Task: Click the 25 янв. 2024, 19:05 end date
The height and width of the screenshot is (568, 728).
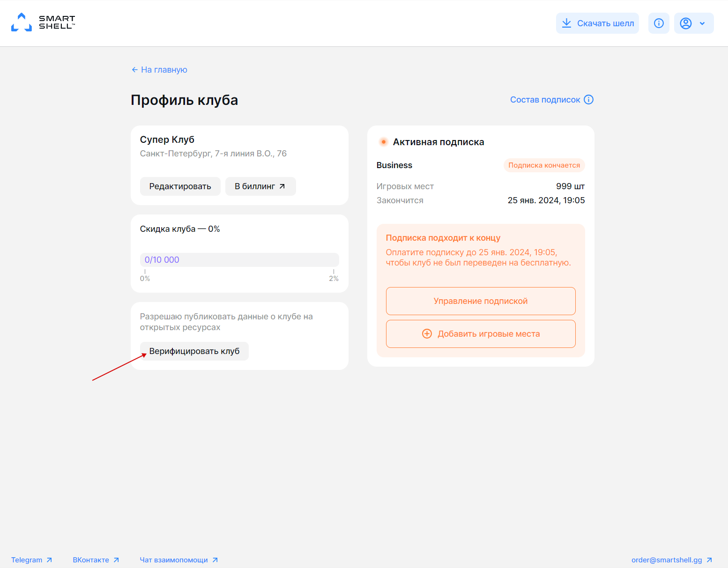Action: (x=546, y=200)
